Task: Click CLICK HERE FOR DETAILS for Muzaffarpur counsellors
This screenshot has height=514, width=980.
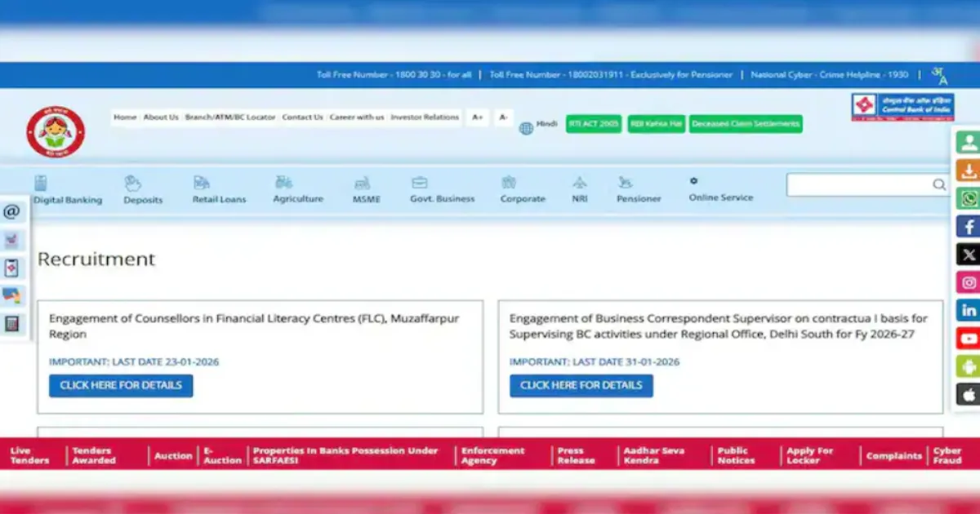Action: pyautogui.click(x=121, y=385)
